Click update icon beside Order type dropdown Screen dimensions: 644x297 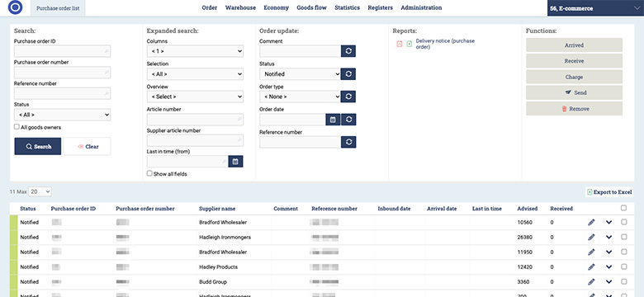(x=348, y=97)
